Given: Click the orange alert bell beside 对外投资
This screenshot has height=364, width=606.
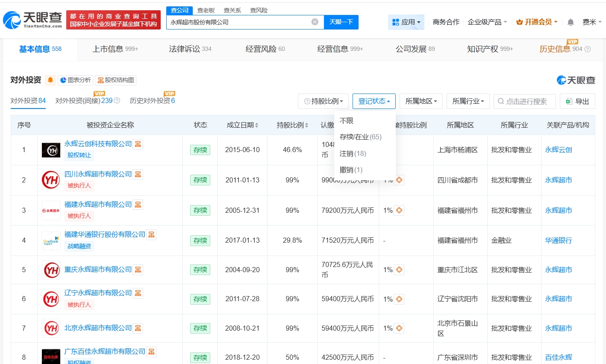Looking at the screenshot, I should pyautogui.click(x=50, y=80).
